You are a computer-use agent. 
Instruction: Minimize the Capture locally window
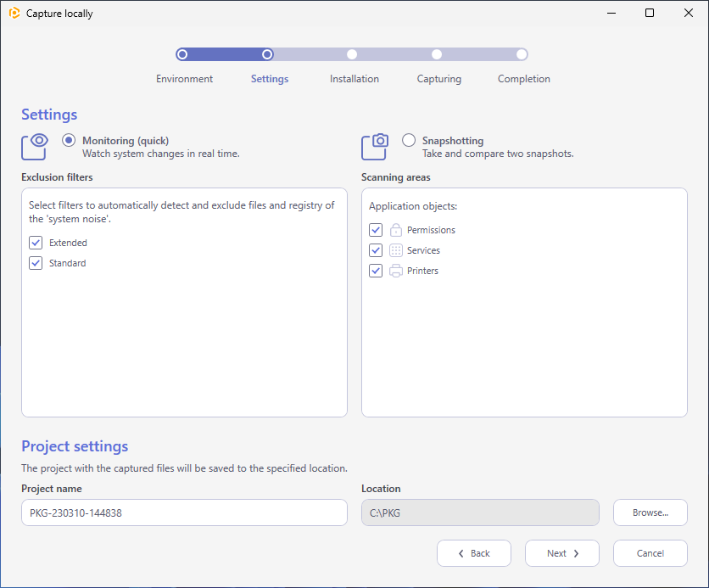(611, 13)
